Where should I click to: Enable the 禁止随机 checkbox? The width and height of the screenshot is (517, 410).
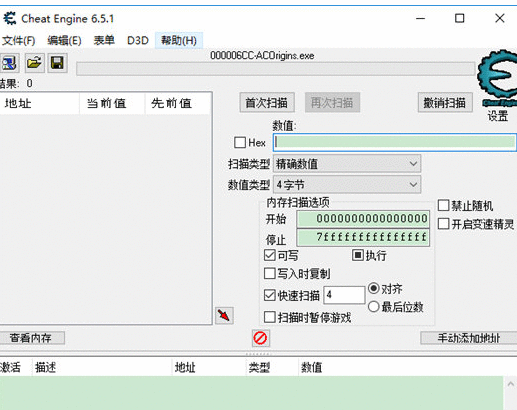(443, 205)
